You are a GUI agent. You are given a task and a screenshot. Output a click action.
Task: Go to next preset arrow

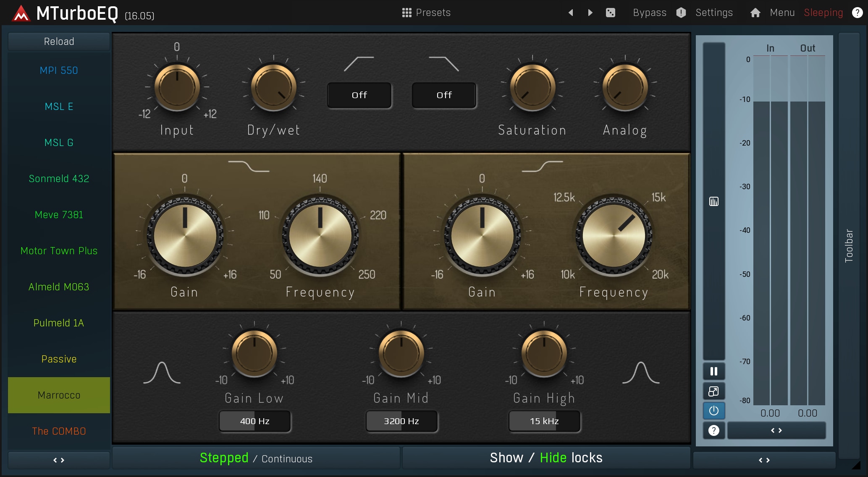pyautogui.click(x=590, y=13)
